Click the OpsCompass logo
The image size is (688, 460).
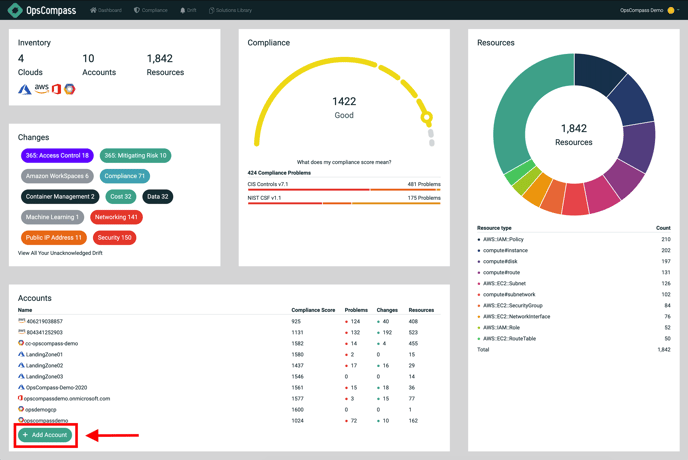tap(42, 10)
